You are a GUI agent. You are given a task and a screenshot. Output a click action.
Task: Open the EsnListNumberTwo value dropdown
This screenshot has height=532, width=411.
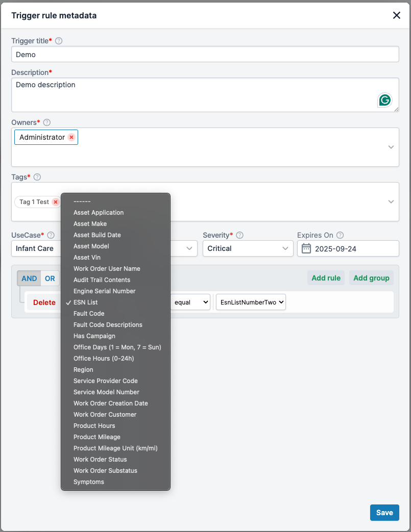pos(251,302)
